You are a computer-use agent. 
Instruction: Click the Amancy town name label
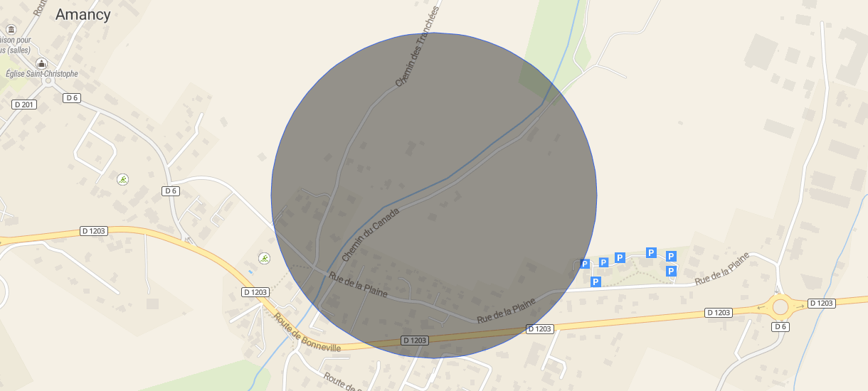pyautogui.click(x=83, y=14)
